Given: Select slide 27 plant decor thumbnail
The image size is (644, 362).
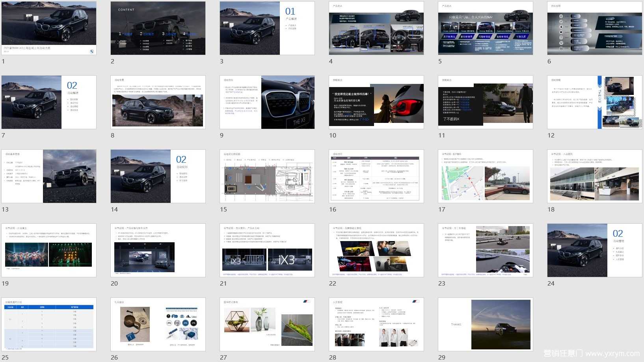Looking at the screenshot, I should tap(267, 324).
